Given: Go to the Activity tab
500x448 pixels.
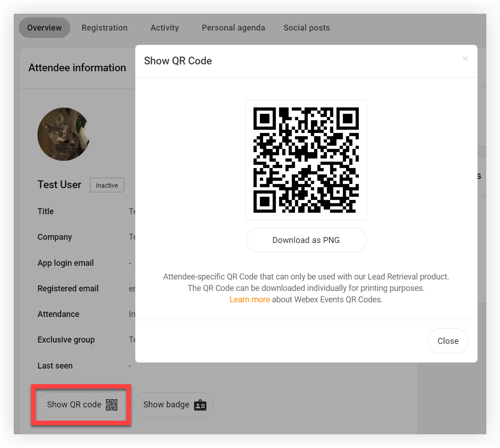Looking at the screenshot, I should (164, 28).
